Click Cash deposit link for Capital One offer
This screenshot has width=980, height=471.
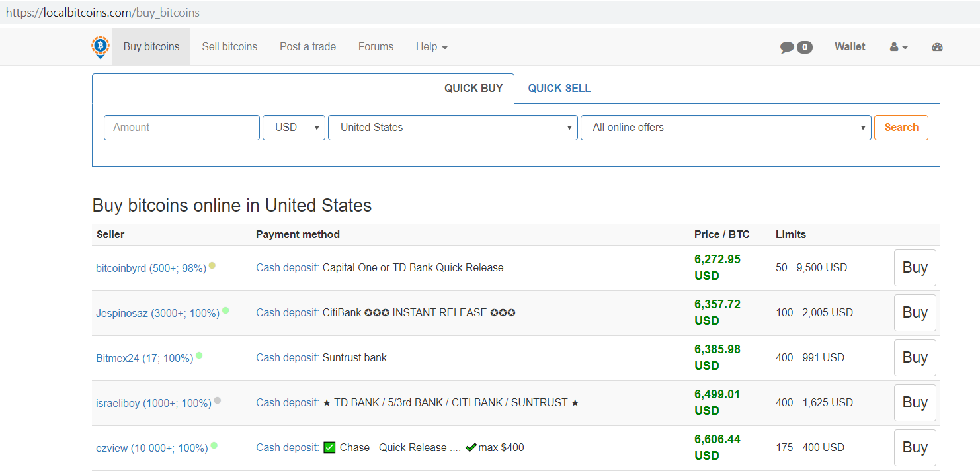tap(288, 268)
